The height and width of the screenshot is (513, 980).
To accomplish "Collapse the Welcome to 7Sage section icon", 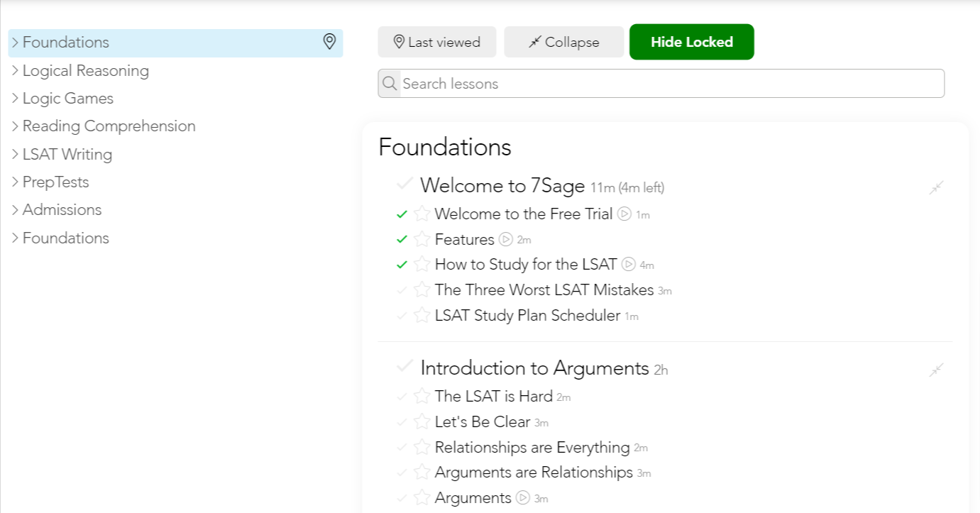I will tap(937, 188).
